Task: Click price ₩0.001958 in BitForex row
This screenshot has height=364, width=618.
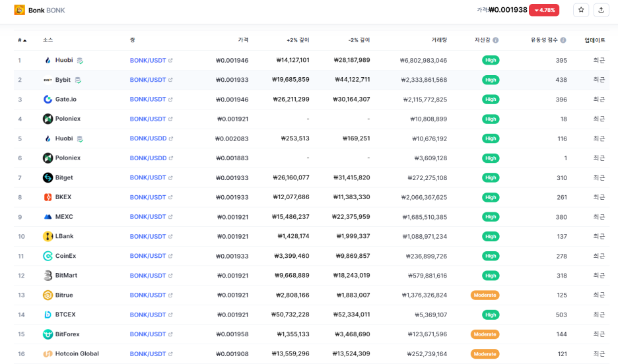Action: coord(232,334)
